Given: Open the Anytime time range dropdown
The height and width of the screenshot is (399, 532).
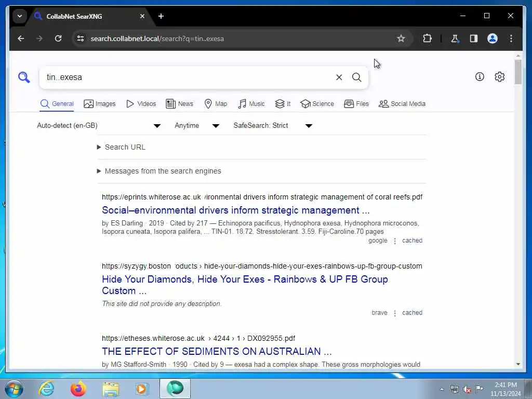Looking at the screenshot, I should coord(197,126).
